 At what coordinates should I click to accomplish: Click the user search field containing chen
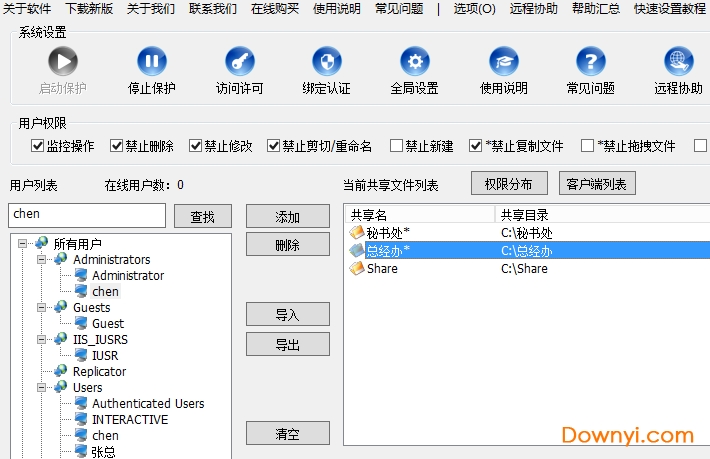click(x=87, y=215)
